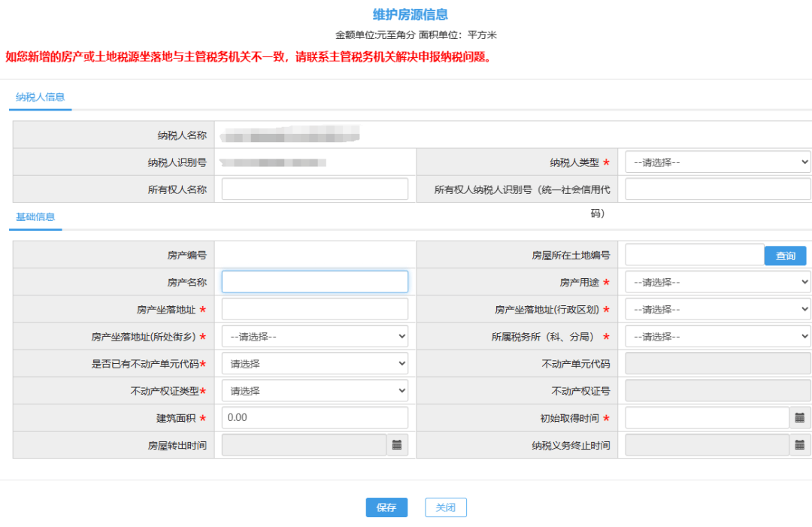Click the 保存 button to save
Viewport: 812px width, 527px height.
point(386,507)
